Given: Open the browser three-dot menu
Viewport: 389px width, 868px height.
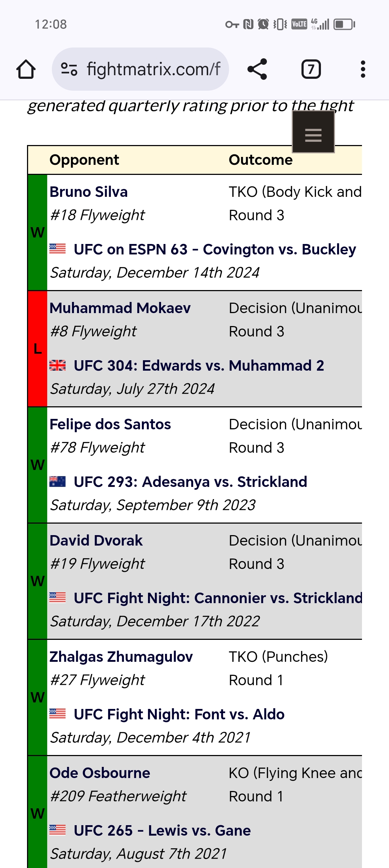Looking at the screenshot, I should point(363,69).
